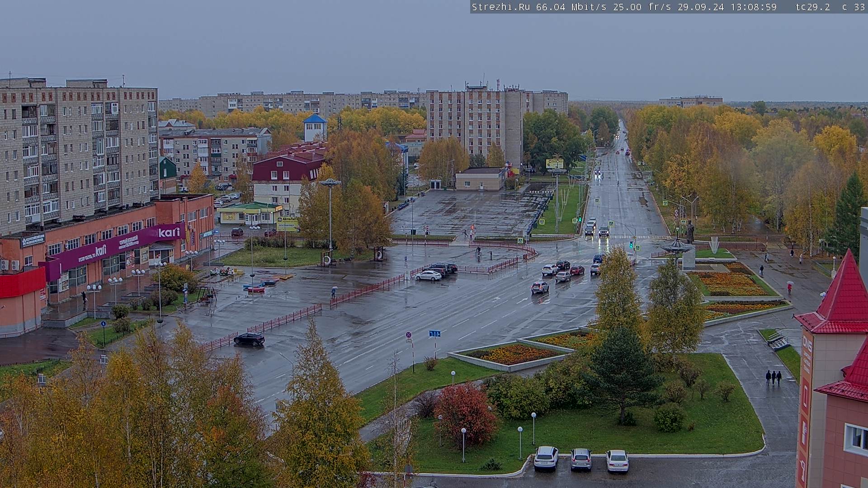This screenshot has height=488, width=868.
Task: Click the c 33 overlay value
Action: pyautogui.click(x=854, y=7)
